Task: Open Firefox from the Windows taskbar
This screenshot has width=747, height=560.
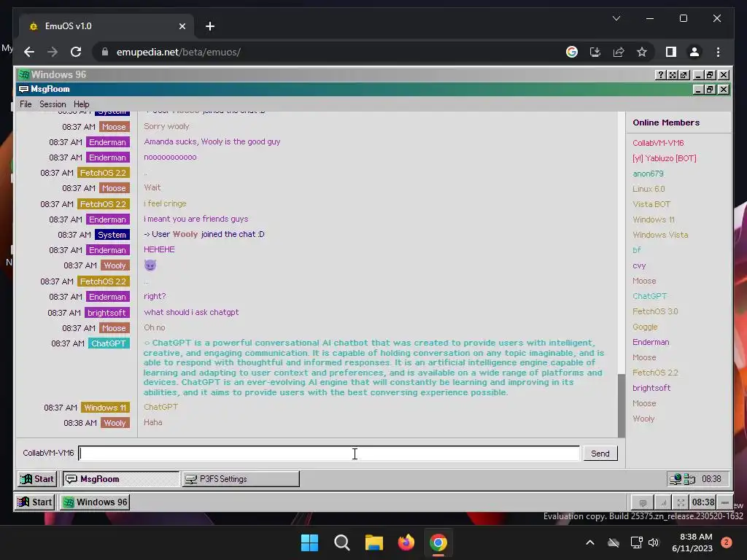Action: point(406,542)
